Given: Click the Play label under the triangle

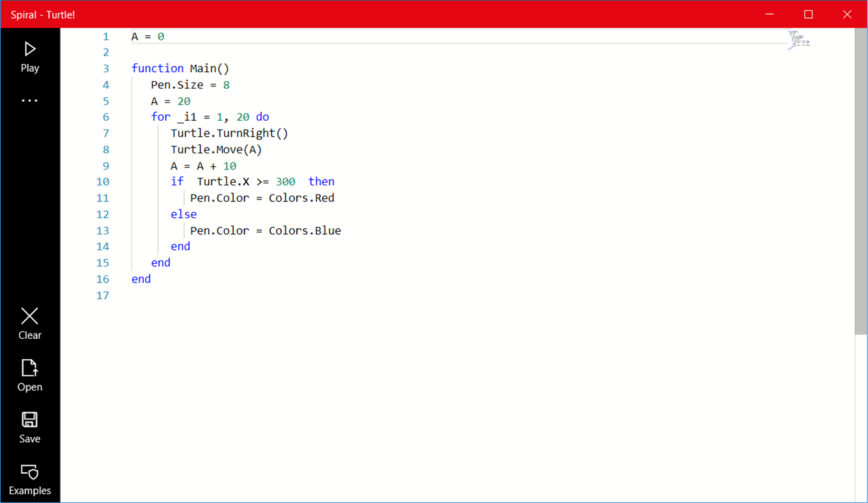Looking at the screenshot, I should click(x=29, y=68).
